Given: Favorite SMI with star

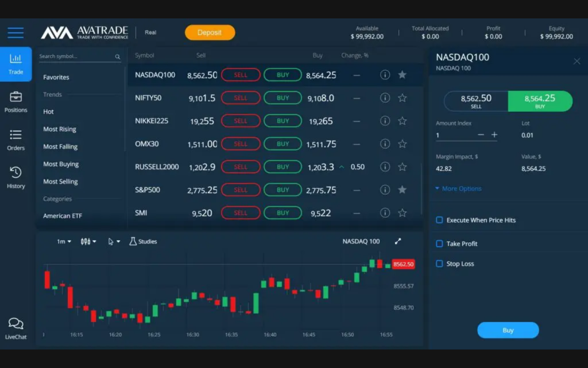Looking at the screenshot, I should (402, 213).
